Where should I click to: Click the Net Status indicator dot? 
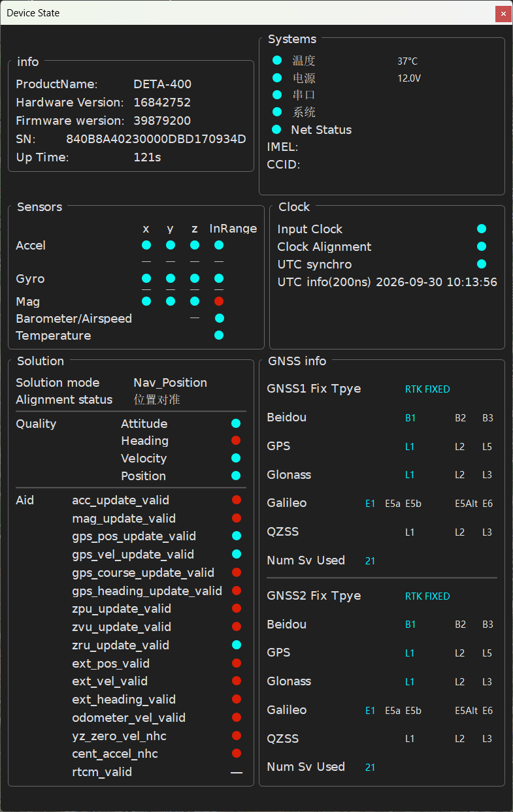click(276, 129)
